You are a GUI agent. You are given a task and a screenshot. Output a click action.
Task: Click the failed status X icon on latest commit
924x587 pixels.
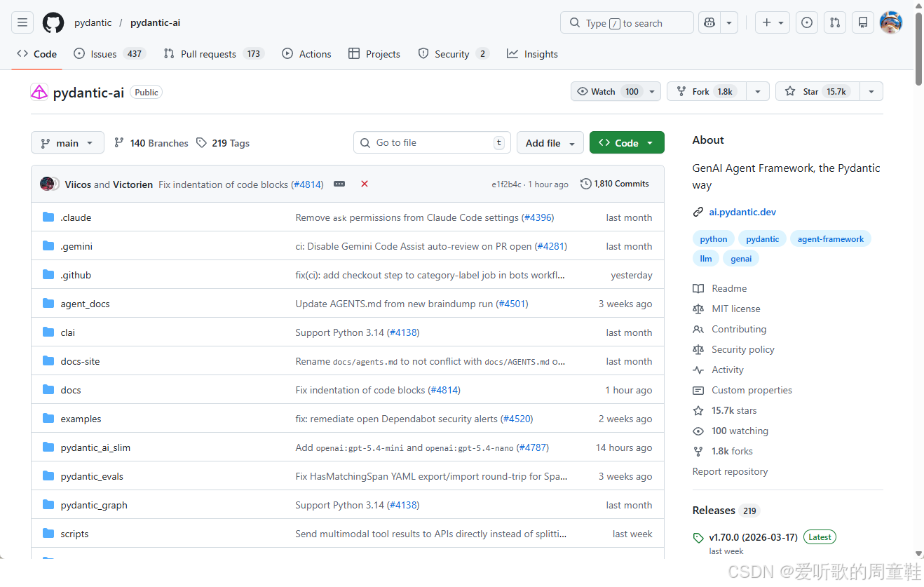click(x=365, y=184)
